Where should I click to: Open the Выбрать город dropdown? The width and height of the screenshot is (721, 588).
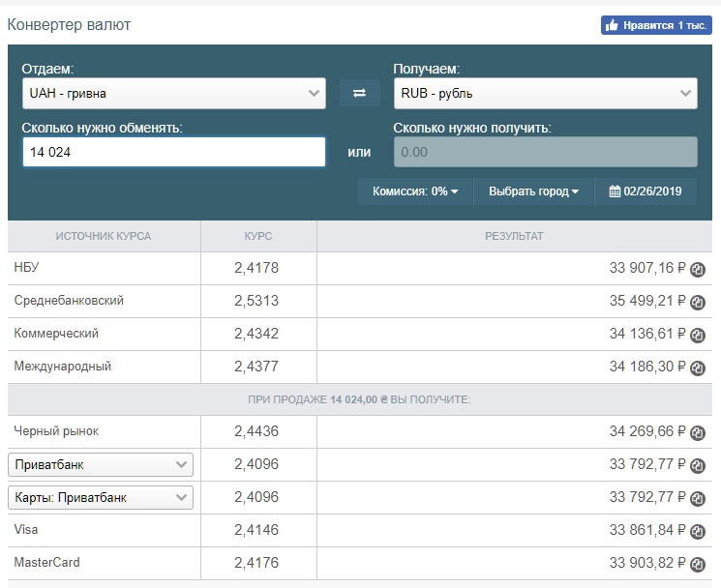(534, 191)
